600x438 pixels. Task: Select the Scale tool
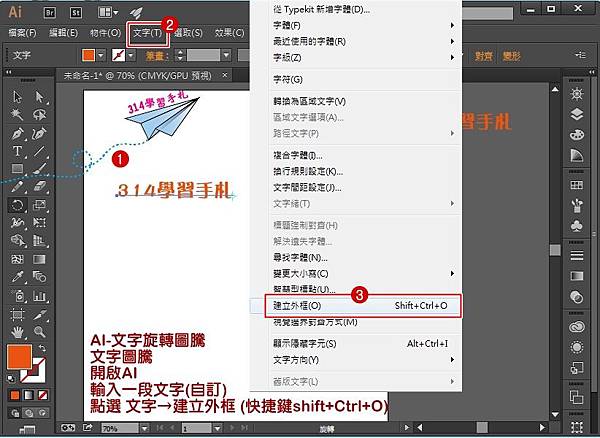tap(39, 205)
